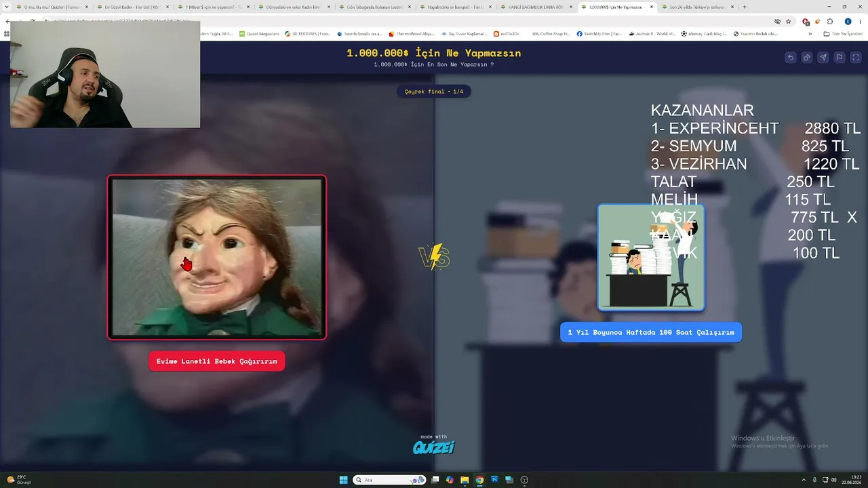The image size is (868, 488).
Task: Select the overworked office worker image card
Action: pos(651,258)
